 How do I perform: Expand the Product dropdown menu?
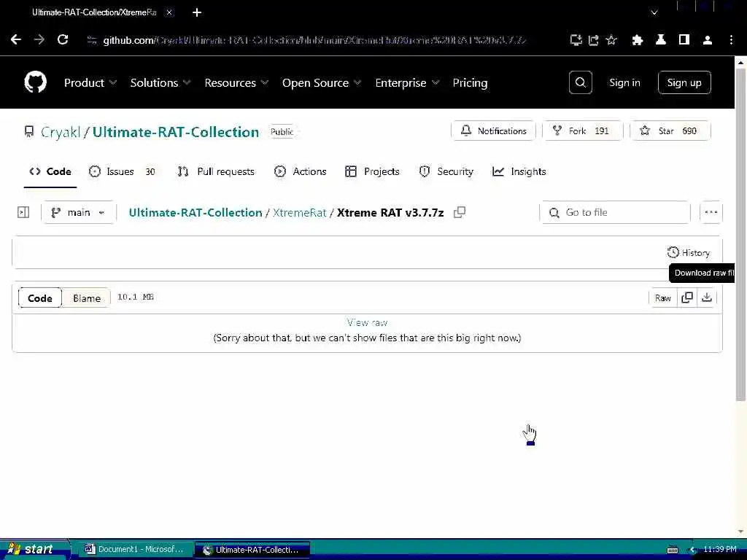pos(90,83)
